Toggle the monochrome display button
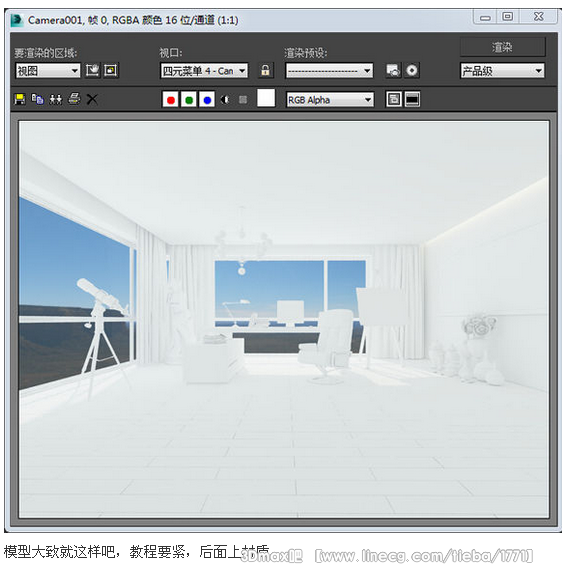 (243, 99)
